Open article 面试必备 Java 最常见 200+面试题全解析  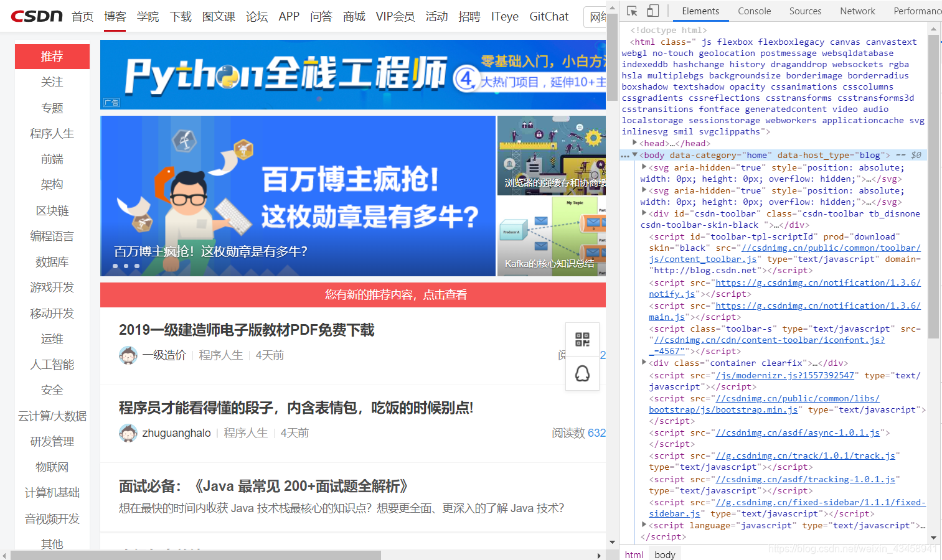pos(263,486)
